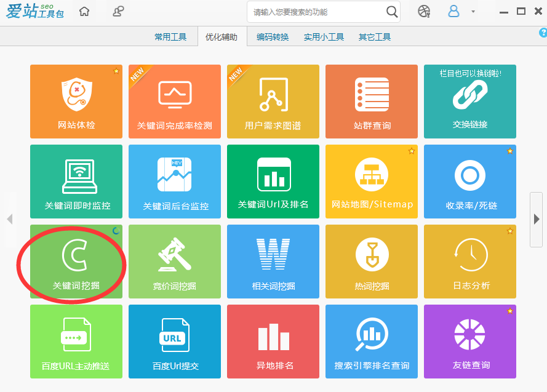Viewport: 547px width, 392px height.
Task: Click the home icon in title bar
Action: click(x=84, y=12)
